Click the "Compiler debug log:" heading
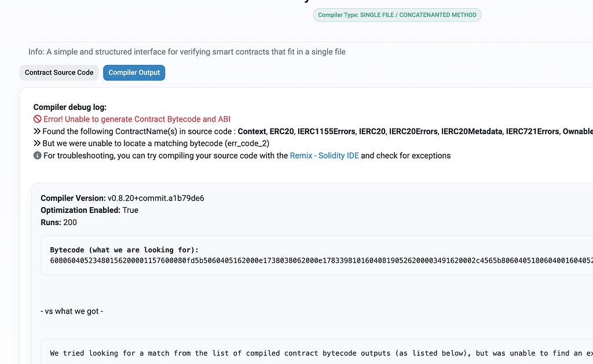Image resolution: width=593 pixels, height=364 pixels. (x=70, y=107)
